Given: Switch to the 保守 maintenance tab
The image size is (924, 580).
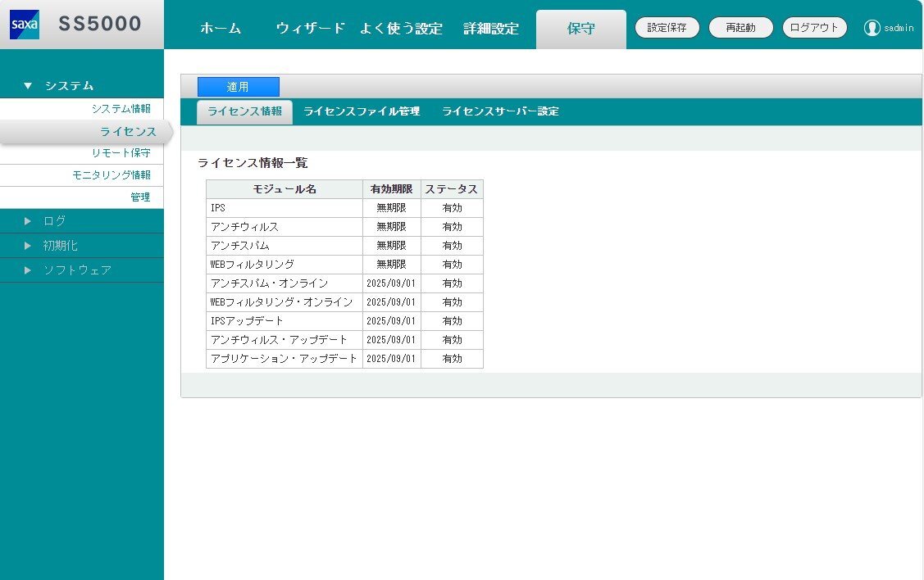Looking at the screenshot, I should coord(580,27).
